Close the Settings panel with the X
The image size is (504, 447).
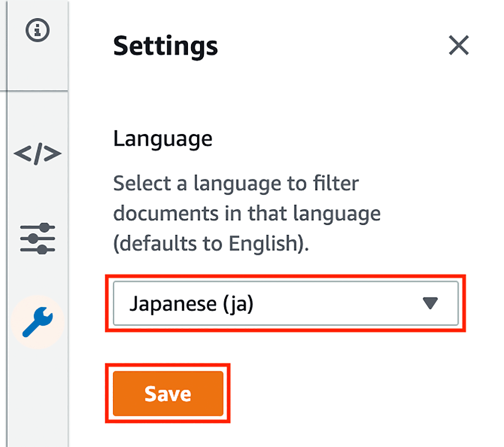coord(459,45)
